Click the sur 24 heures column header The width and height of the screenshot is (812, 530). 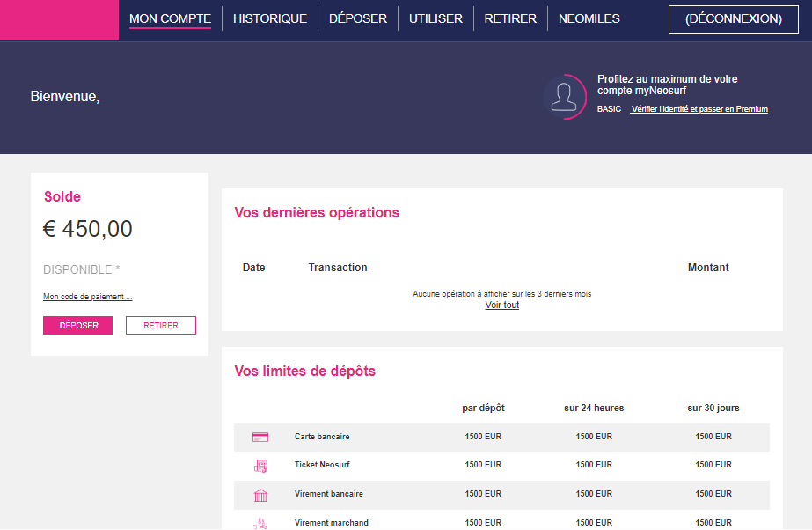[x=594, y=408]
